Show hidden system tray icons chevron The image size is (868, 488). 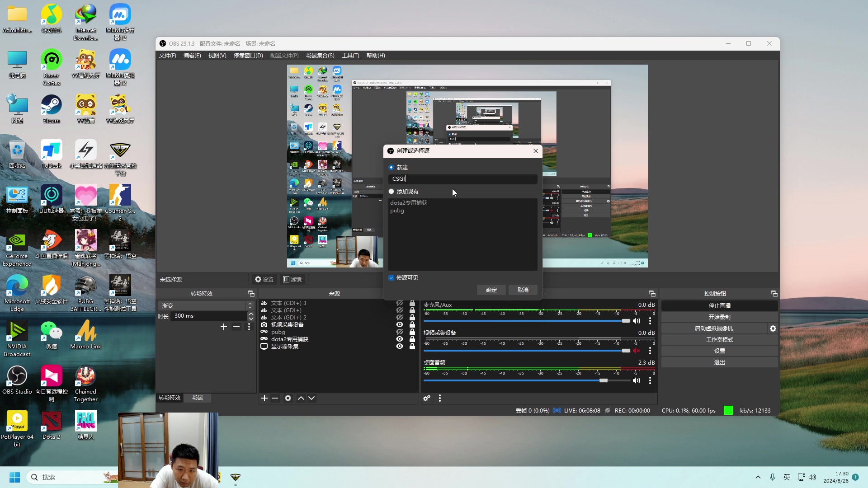coord(758,477)
